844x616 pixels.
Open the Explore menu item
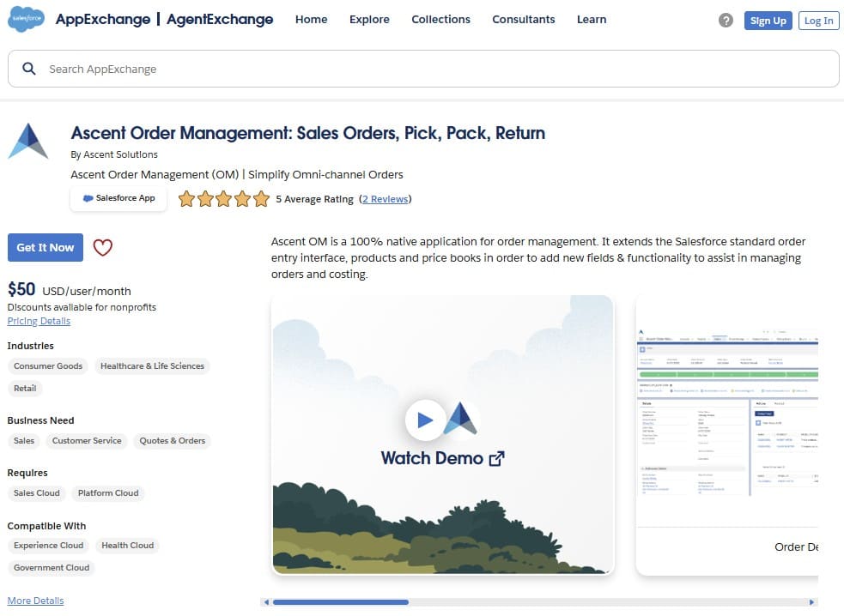point(369,20)
